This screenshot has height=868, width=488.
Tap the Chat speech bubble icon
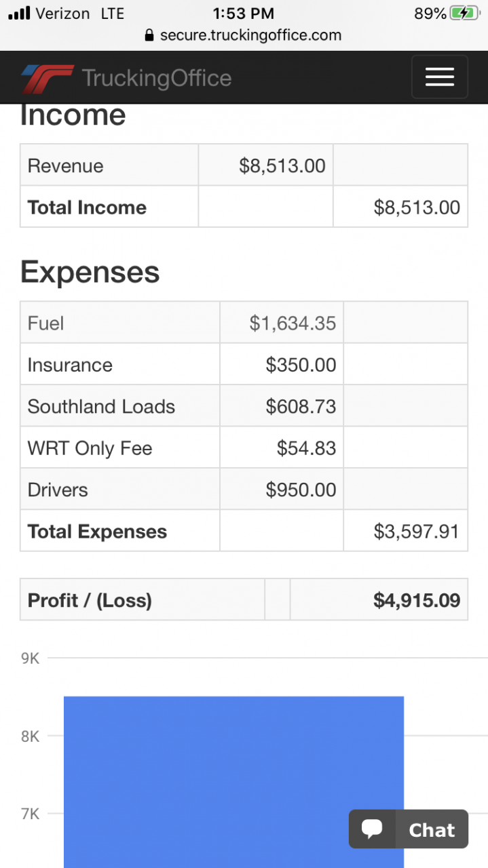click(x=372, y=829)
